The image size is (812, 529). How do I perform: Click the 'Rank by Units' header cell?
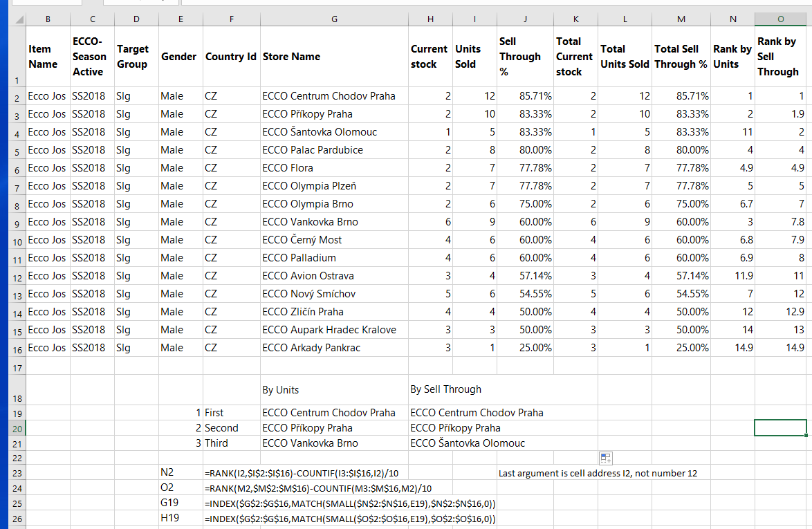(x=732, y=57)
